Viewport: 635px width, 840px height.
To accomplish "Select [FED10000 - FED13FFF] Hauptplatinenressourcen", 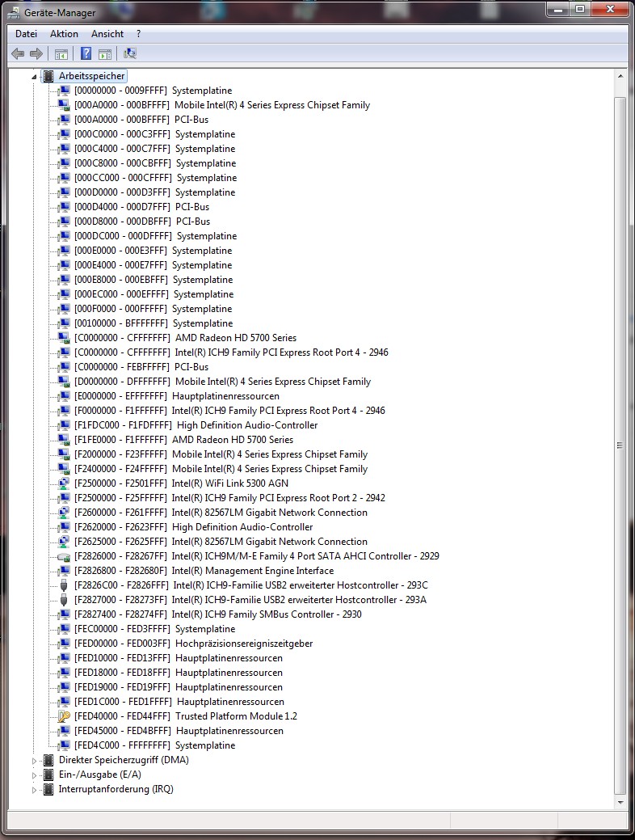I will 179,658.
